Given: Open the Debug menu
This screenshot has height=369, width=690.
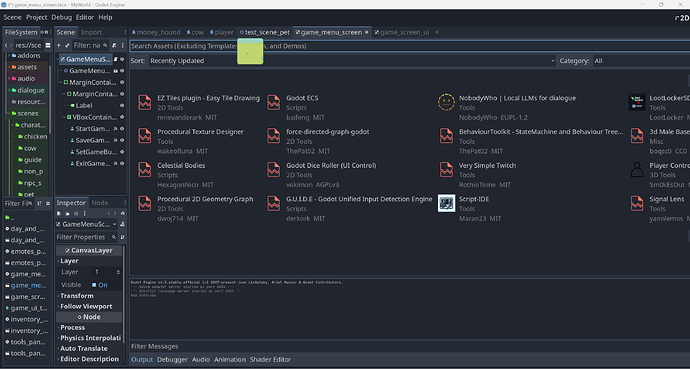Looking at the screenshot, I should [x=62, y=17].
